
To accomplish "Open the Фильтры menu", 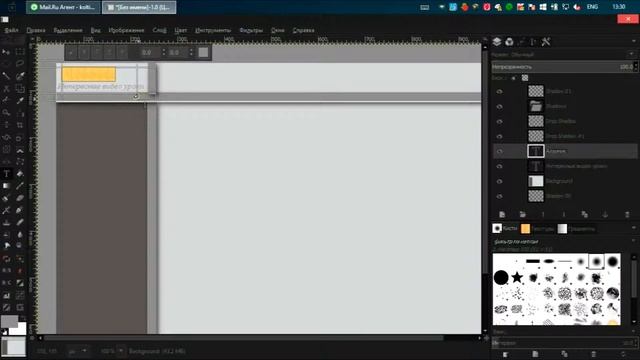I will coord(251,30).
